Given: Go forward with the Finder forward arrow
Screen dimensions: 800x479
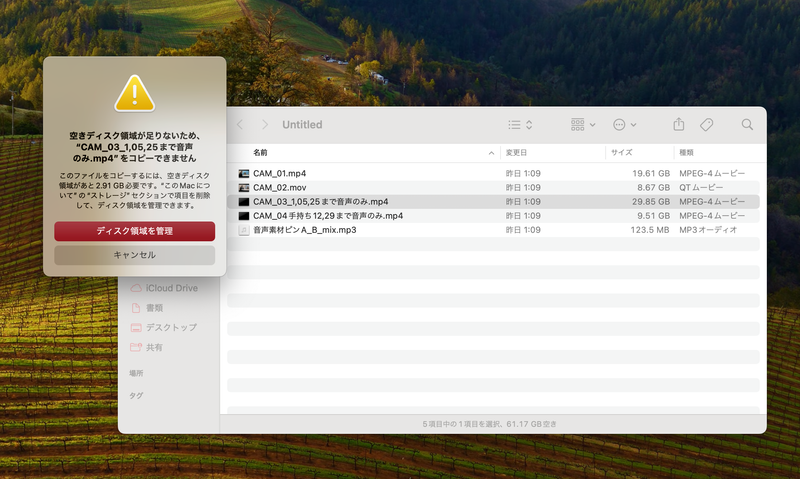Looking at the screenshot, I should point(264,124).
